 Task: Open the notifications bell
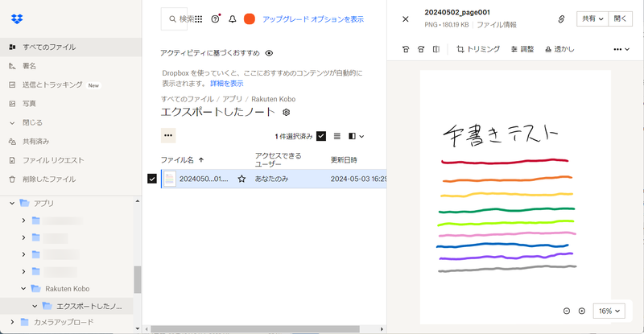233,19
